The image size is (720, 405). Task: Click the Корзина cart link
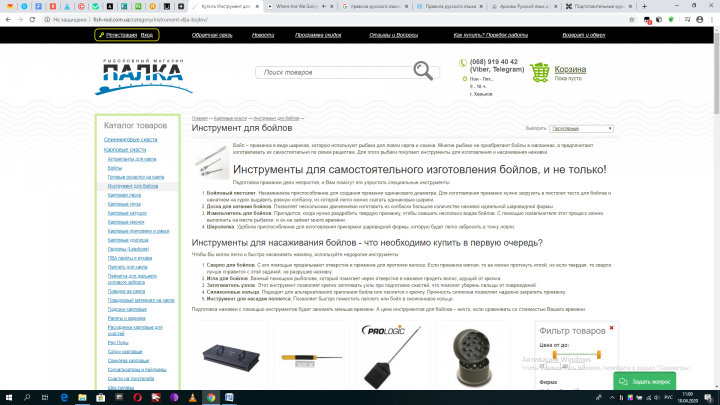pyautogui.click(x=570, y=69)
